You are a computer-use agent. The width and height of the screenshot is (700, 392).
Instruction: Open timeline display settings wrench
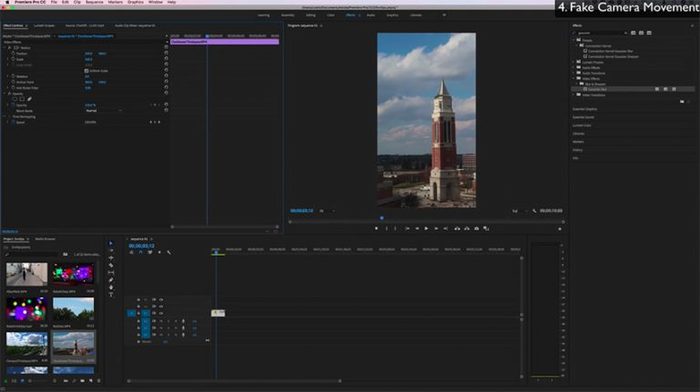click(x=169, y=252)
